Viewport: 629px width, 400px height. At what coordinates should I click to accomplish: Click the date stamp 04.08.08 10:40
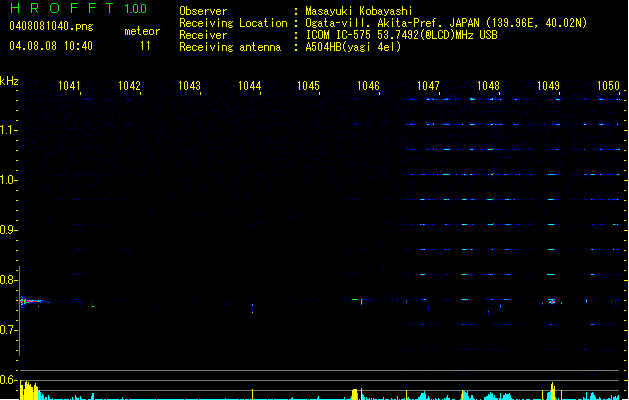(x=51, y=46)
